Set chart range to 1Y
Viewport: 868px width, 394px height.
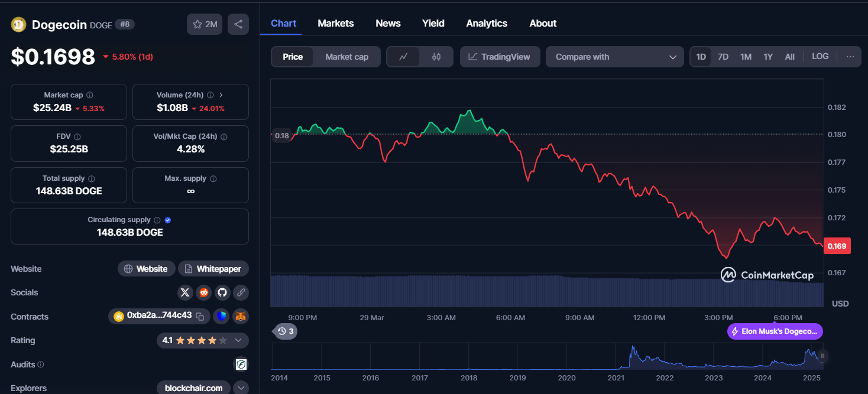coord(768,57)
